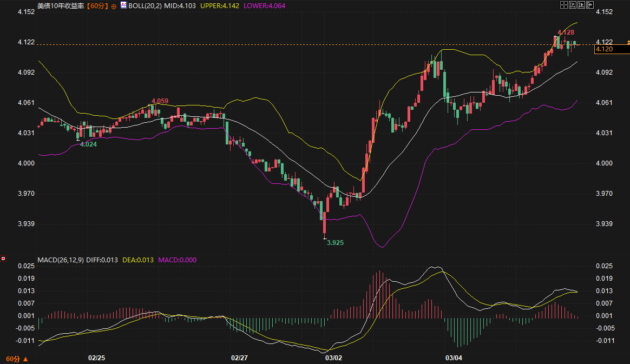Click the 03/02 date marker on time axis
This screenshot has height=364, width=630.
333,358
